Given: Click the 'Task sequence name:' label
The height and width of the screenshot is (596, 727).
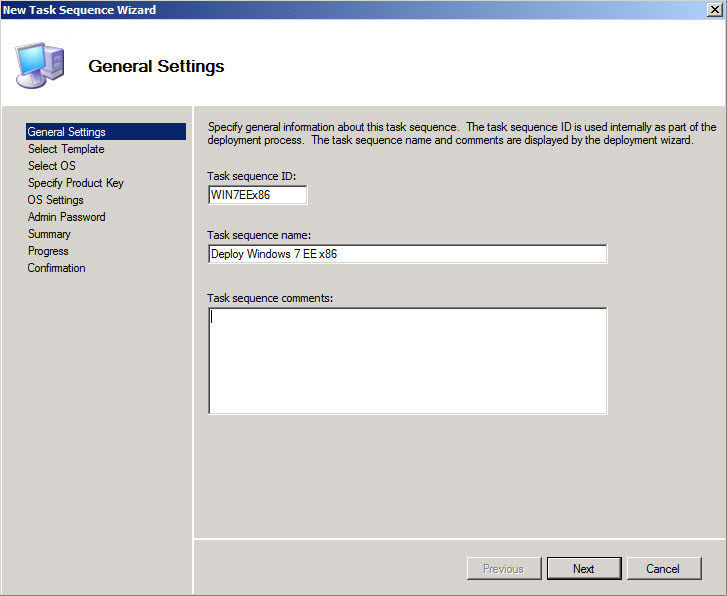Looking at the screenshot, I should pos(259,235).
